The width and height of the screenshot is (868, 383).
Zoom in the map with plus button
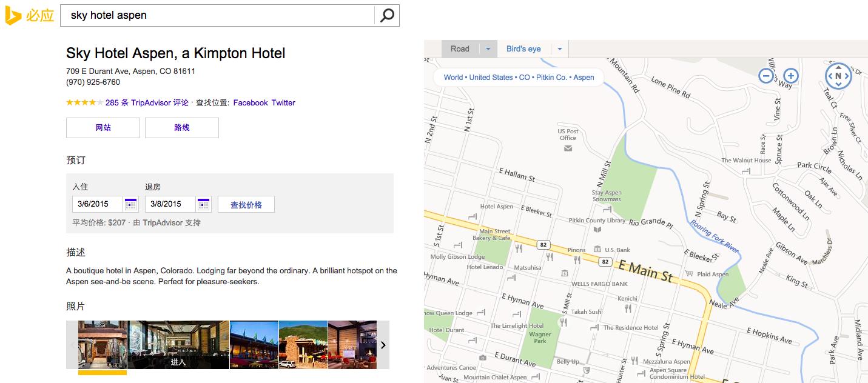pyautogui.click(x=790, y=76)
